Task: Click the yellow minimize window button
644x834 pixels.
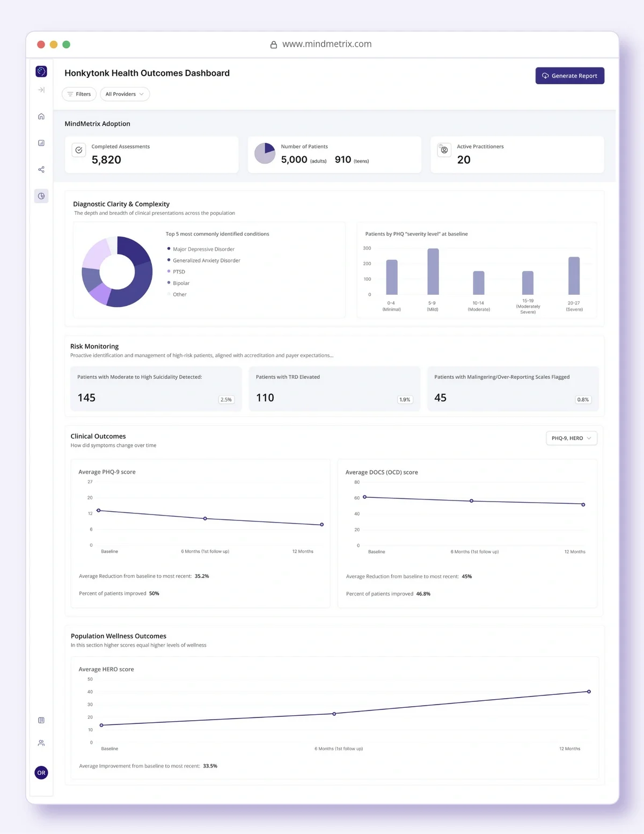Action: [54, 45]
